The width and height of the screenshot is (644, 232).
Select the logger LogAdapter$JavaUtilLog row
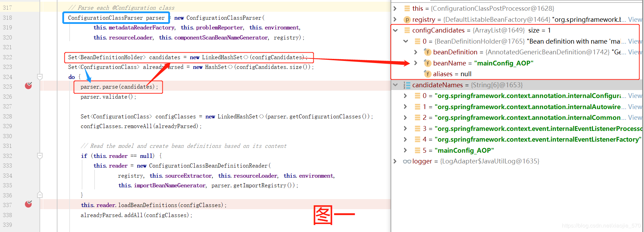(517, 161)
